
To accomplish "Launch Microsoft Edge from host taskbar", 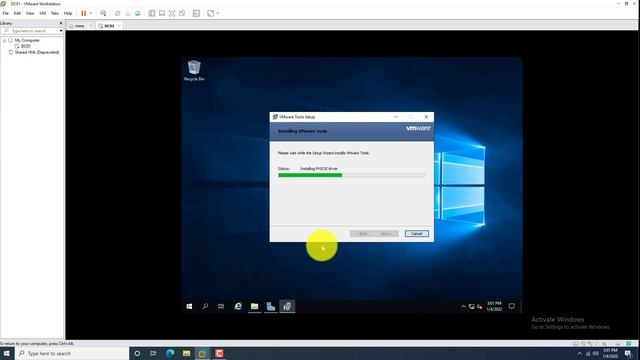I will pos(170,353).
